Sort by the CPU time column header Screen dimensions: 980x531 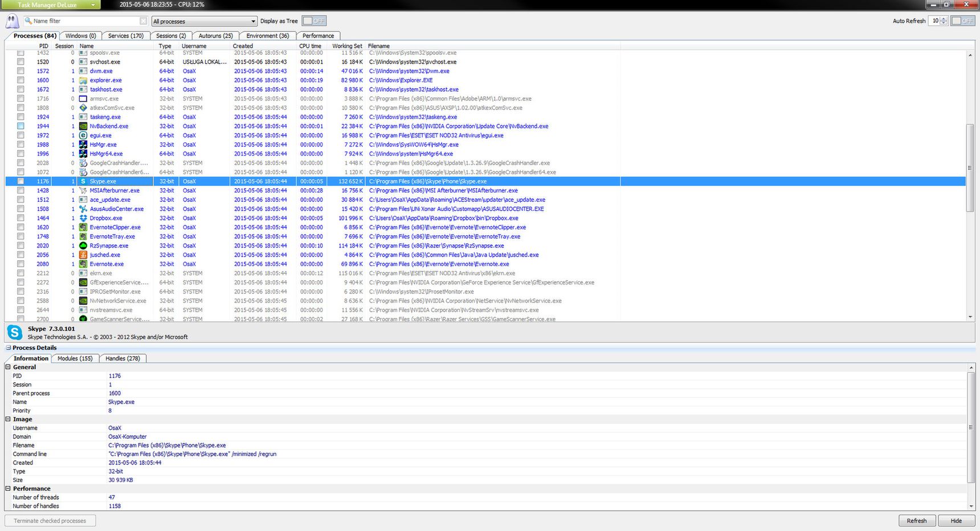pyautogui.click(x=311, y=46)
